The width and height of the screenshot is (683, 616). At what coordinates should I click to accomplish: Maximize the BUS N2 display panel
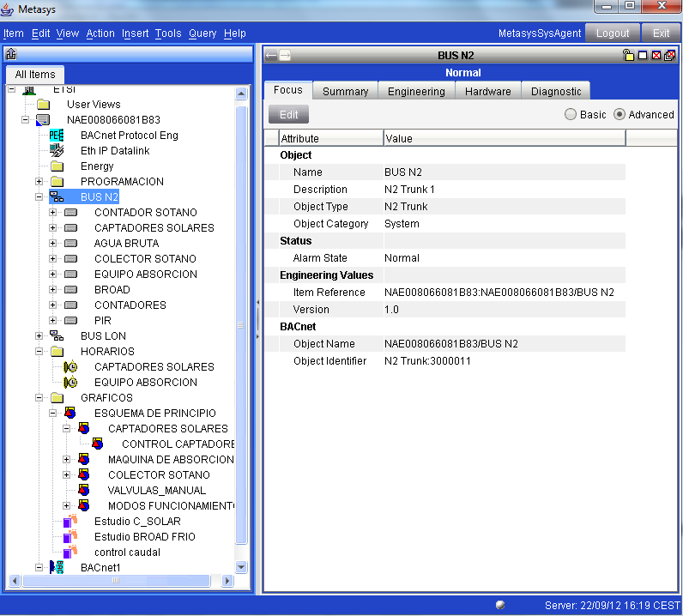(x=643, y=55)
